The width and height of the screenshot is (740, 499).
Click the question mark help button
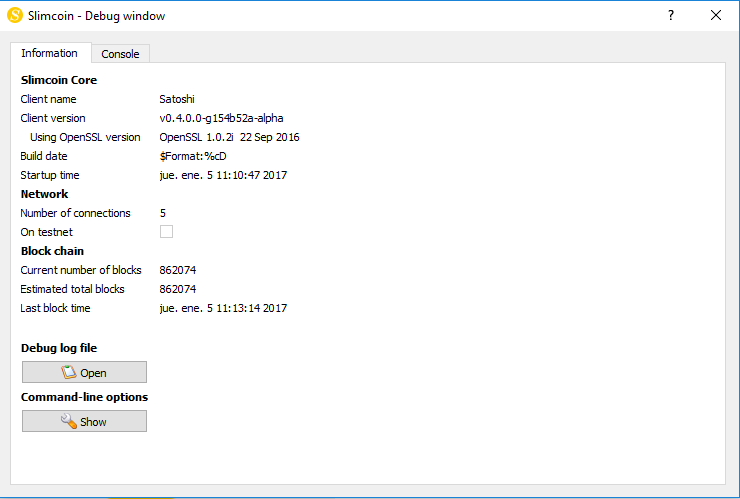[671, 15]
